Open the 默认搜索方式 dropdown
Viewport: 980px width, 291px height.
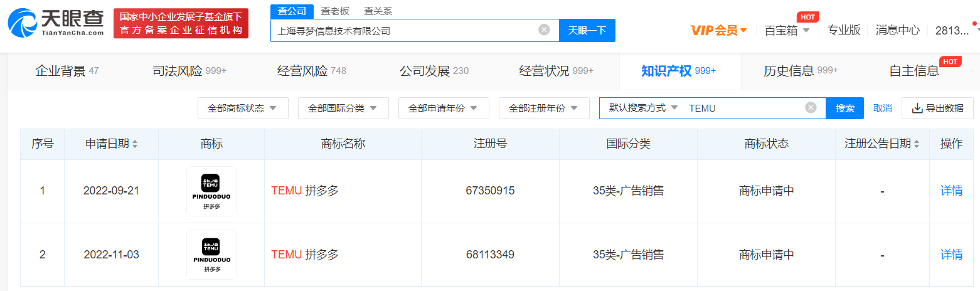(643, 108)
